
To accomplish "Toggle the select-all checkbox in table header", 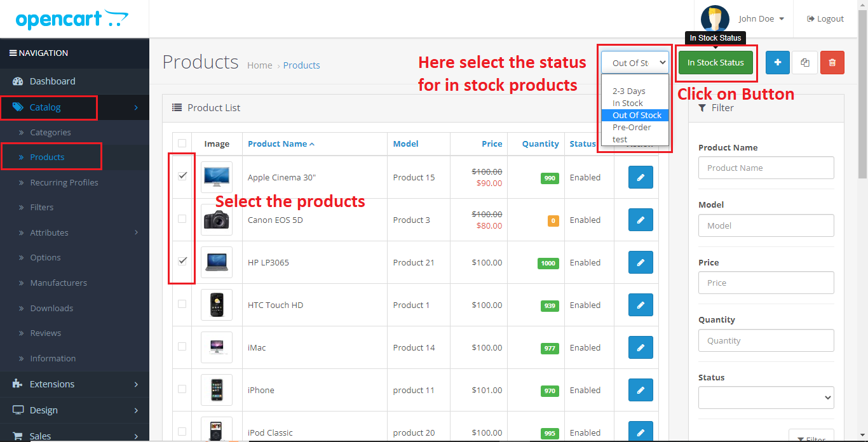I will [x=182, y=144].
